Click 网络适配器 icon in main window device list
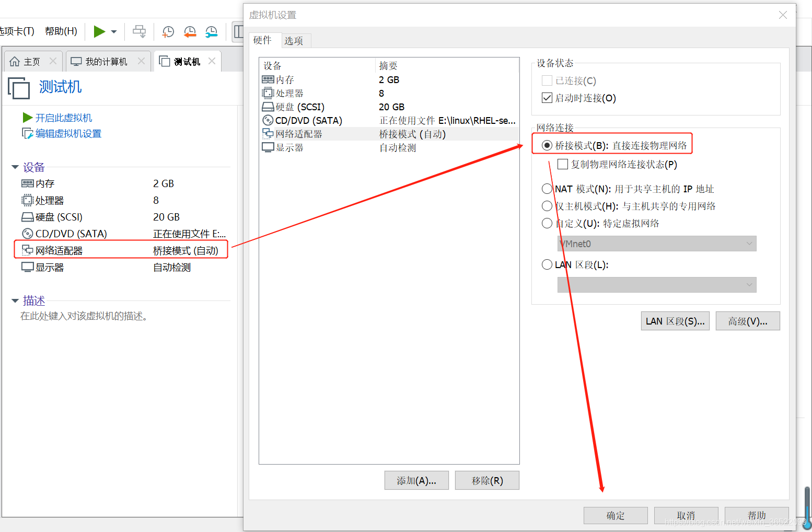 pos(27,250)
